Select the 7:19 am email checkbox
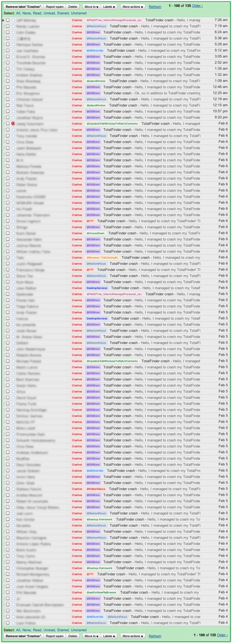The height and width of the screenshot is (644, 233). pos(8,26)
